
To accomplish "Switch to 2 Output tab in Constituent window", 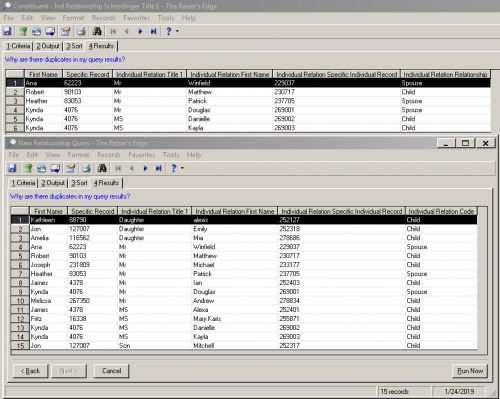I will pyautogui.click(x=48, y=46).
